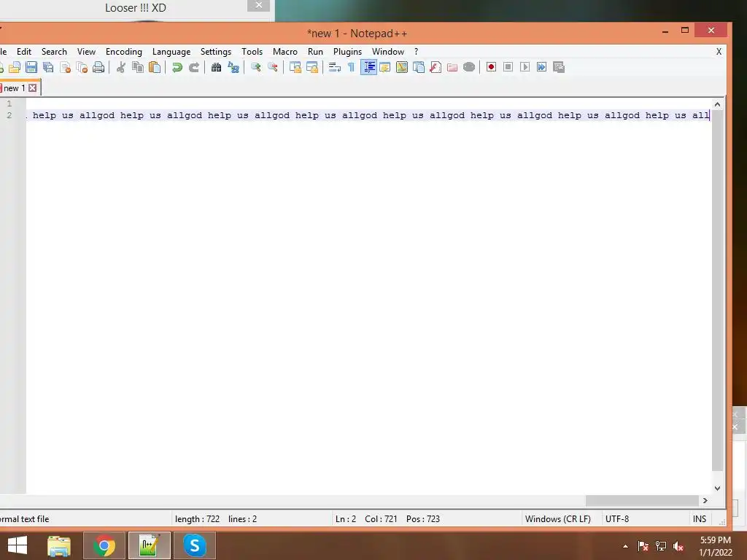
Task: Open the Run menu
Action: click(315, 52)
